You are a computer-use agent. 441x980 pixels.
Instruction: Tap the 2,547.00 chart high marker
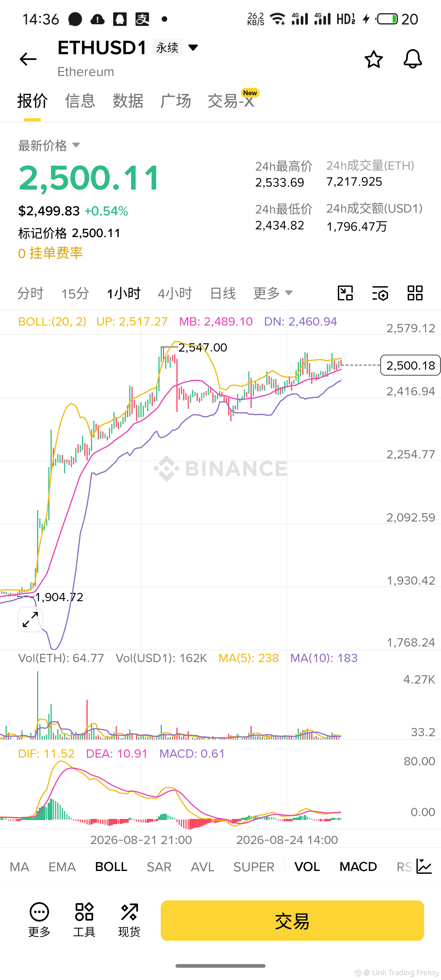(202, 347)
